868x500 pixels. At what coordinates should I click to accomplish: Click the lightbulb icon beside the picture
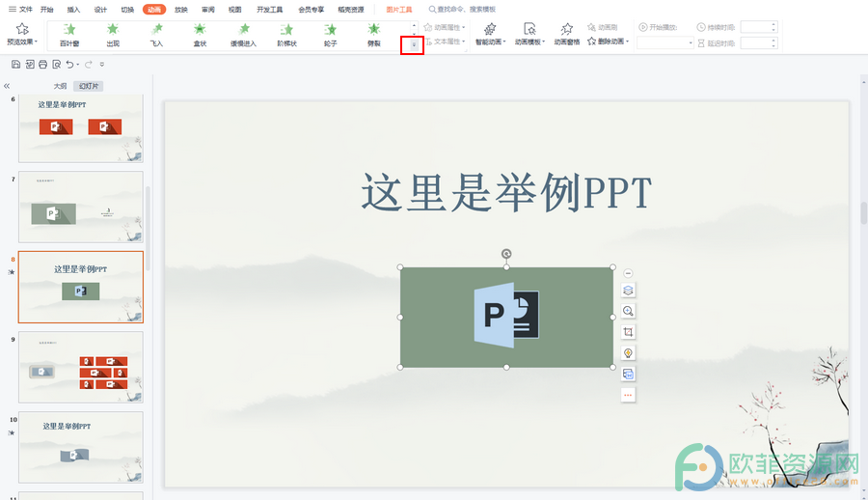tap(628, 353)
